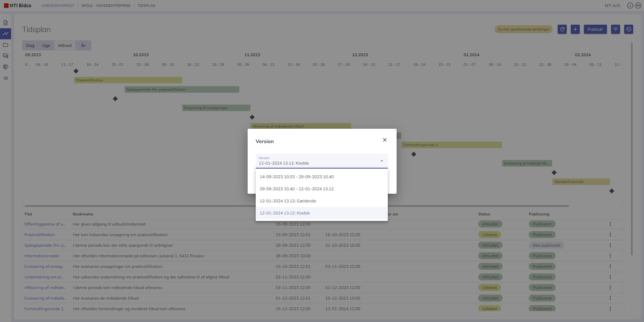Image resolution: width=644 pixels, height=322 pixels.
Task: Choose version 14-09-2023 10.03 - 29-09-2023 10.40
Action: [296, 177]
